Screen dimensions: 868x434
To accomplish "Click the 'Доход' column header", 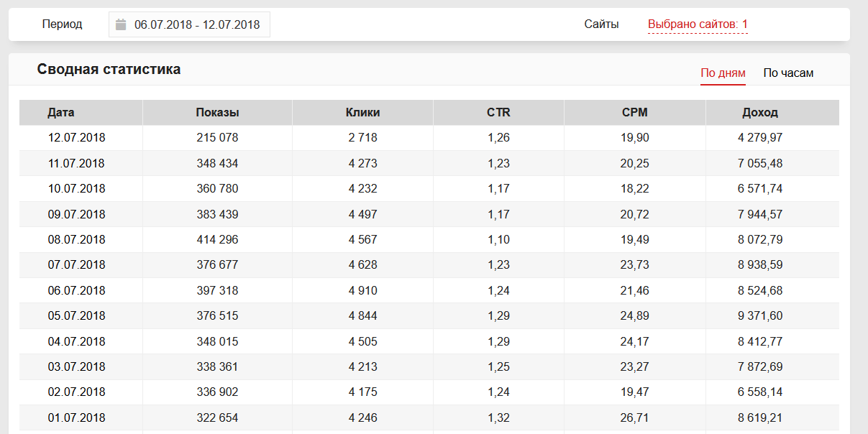I will tap(760, 113).
